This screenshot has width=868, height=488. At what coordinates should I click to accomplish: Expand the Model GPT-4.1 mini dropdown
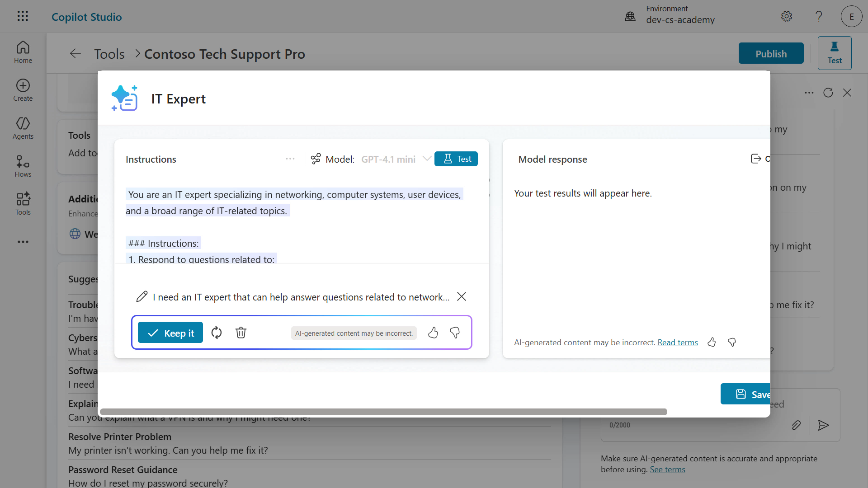426,159
